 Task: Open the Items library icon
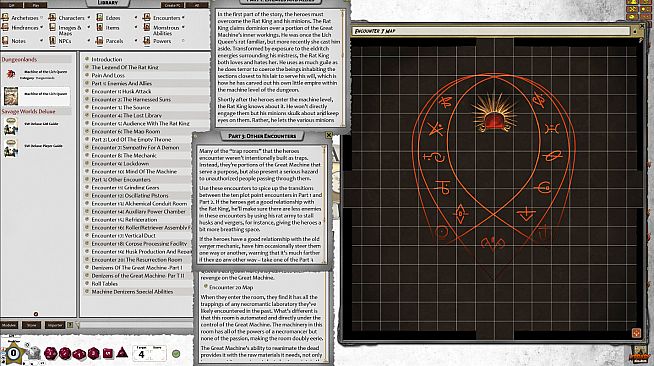tap(100, 27)
